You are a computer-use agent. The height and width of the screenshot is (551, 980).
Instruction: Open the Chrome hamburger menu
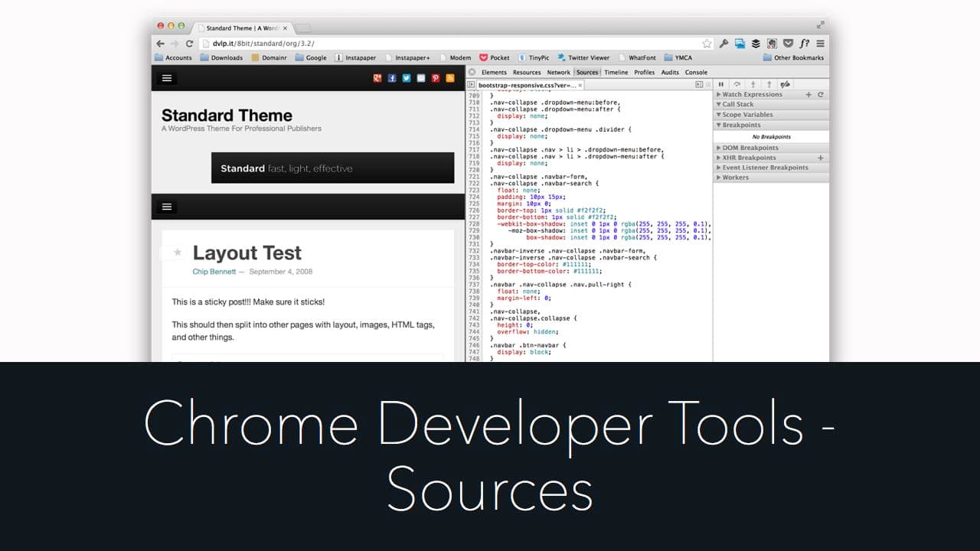coord(820,44)
